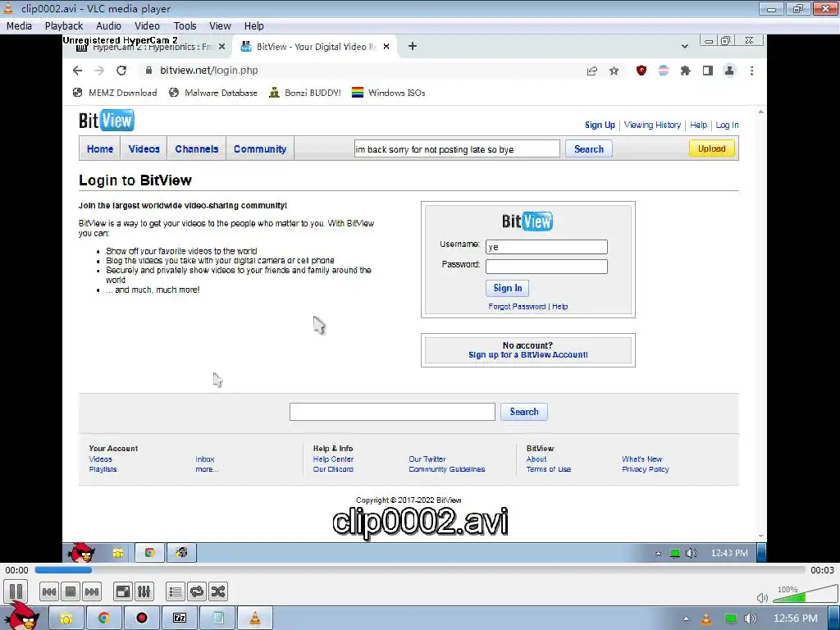Open the Playback menu
Image resolution: width=840 pixels, height=630 pixels.
[x=64, y=25]
